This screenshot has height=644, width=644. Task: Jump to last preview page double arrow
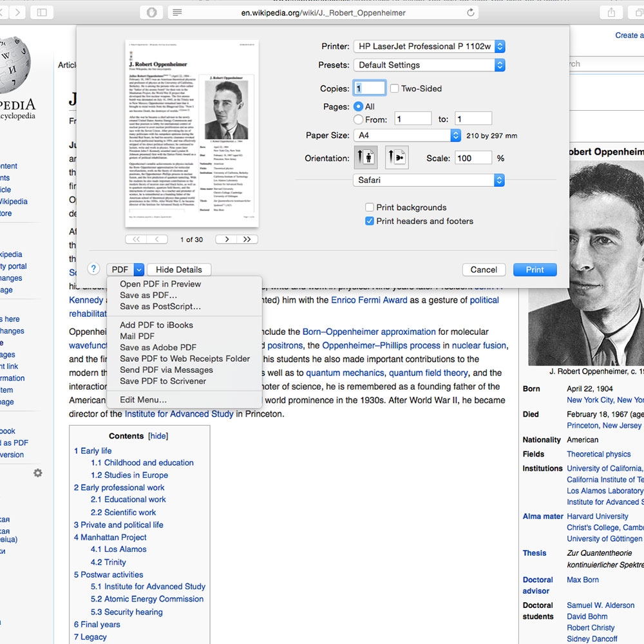click(247, 240)
